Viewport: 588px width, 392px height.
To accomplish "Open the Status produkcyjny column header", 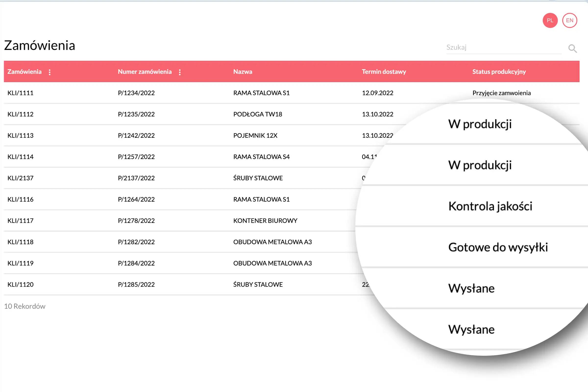I will point(499,72).
